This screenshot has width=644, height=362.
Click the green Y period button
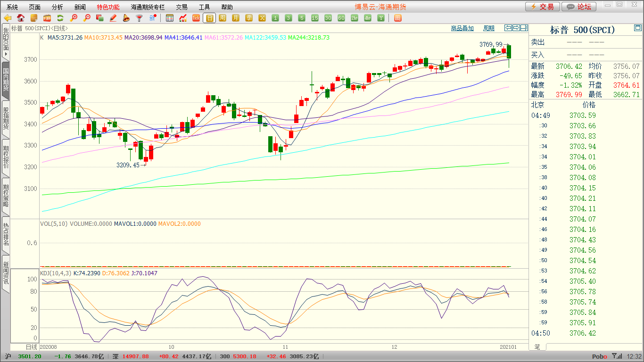381,18
